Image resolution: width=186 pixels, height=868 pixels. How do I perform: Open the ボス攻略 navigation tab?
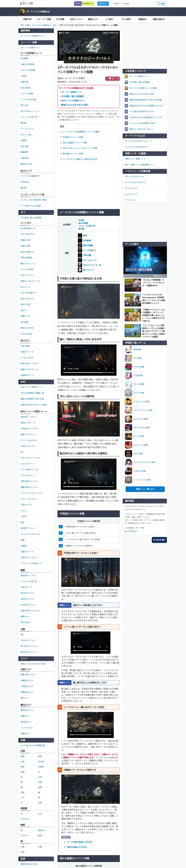[60, 19]
